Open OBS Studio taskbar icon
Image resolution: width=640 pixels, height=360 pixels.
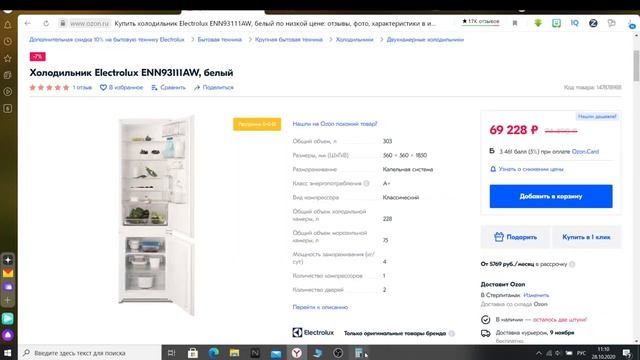338,353
